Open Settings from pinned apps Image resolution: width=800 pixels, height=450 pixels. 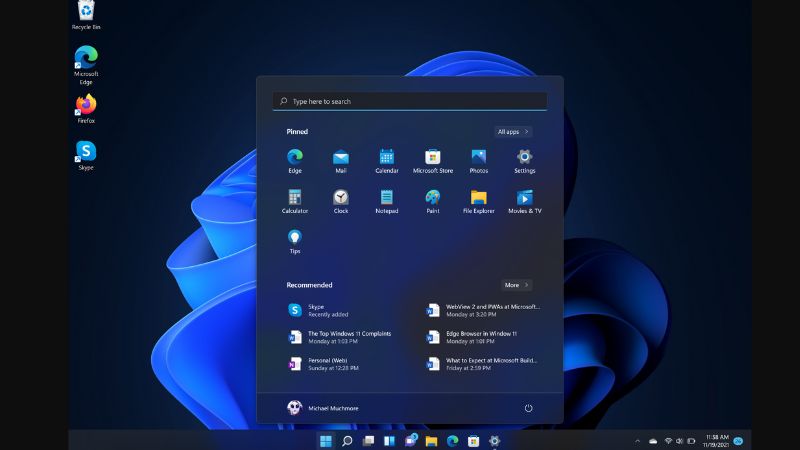click(x=524, y=161)
